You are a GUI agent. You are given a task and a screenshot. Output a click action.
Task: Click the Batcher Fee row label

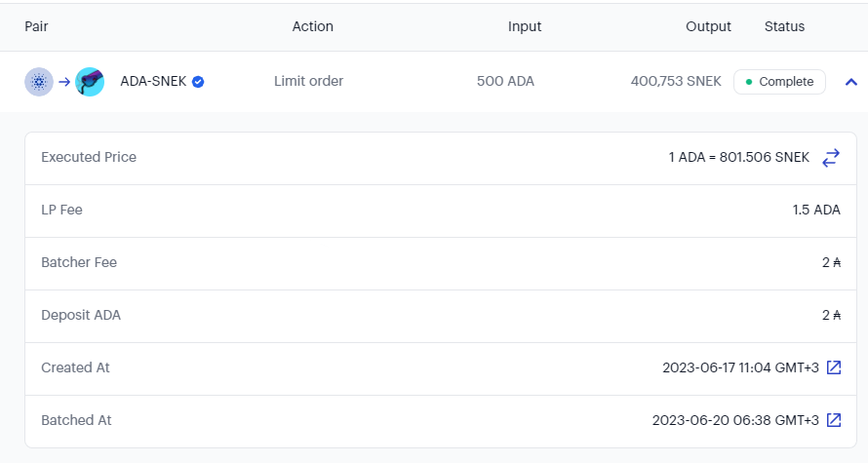pos(79,262)
